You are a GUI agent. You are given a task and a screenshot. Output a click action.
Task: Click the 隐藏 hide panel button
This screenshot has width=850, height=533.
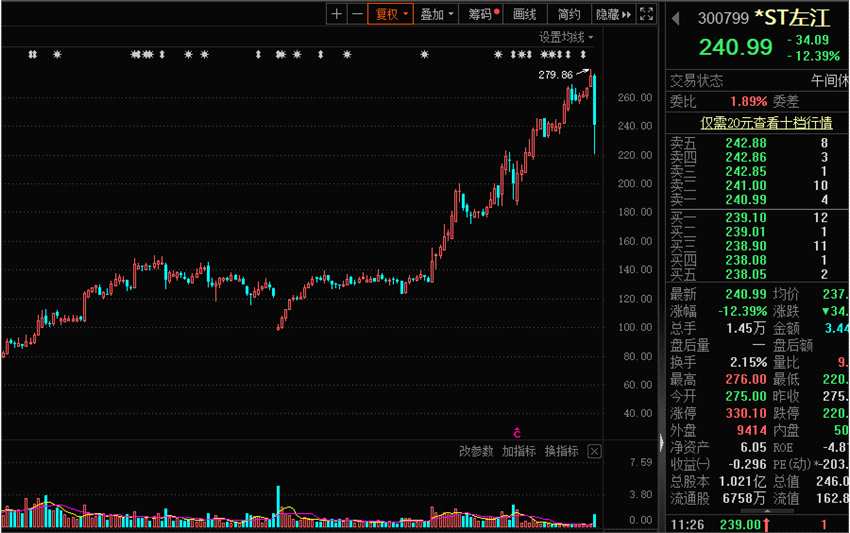[x=614, y=14]
